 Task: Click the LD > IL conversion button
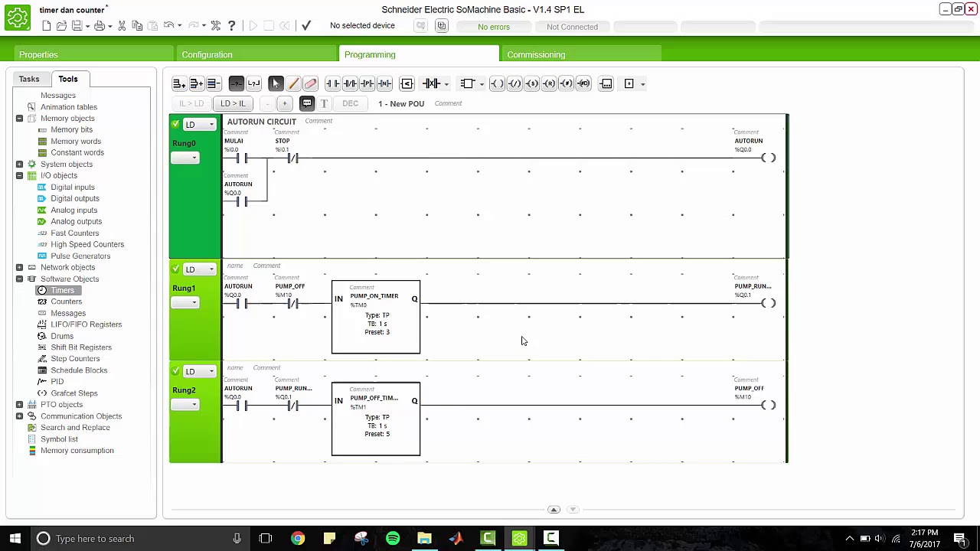pos(233,103)
